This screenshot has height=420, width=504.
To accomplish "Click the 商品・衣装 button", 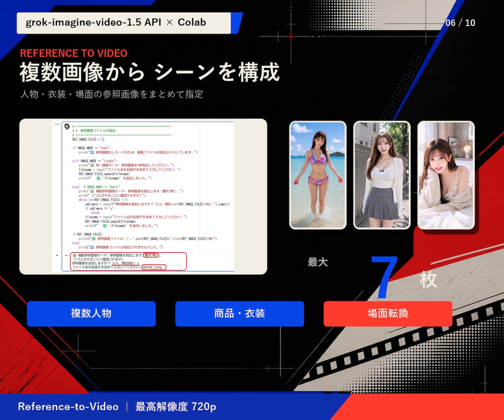I will [240, 314].
